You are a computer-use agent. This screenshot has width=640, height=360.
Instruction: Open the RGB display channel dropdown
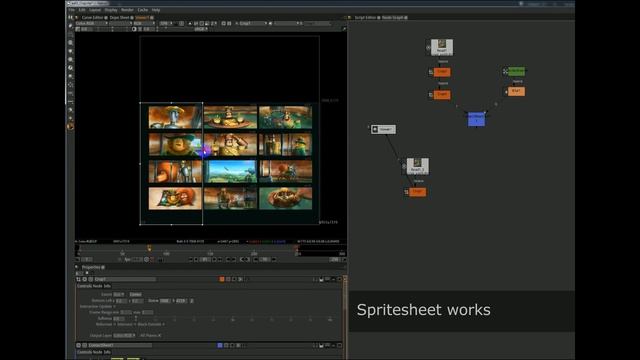coord(144,23)
